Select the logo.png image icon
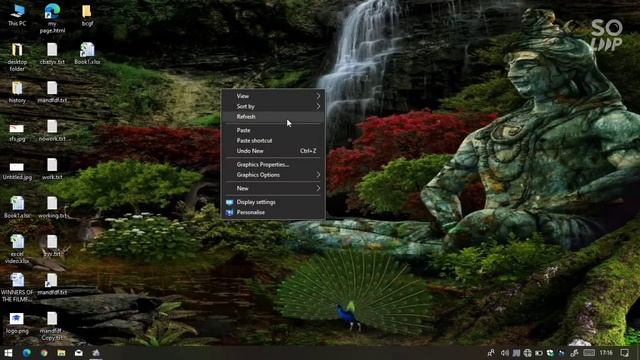 pos(17,323)
